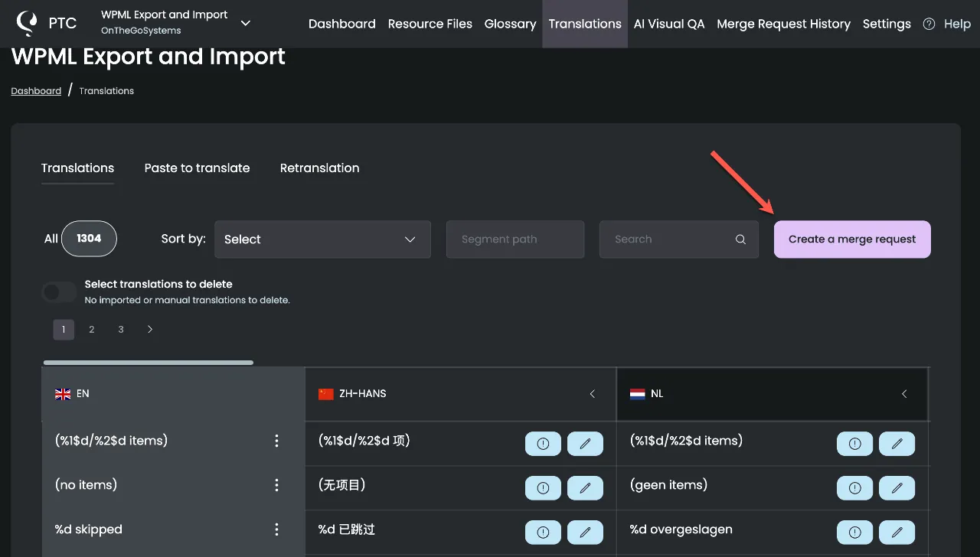
Task: Edit the '(%1$d/%2$d 项)' Chinese translation
Action: click(x=585, y=444)
